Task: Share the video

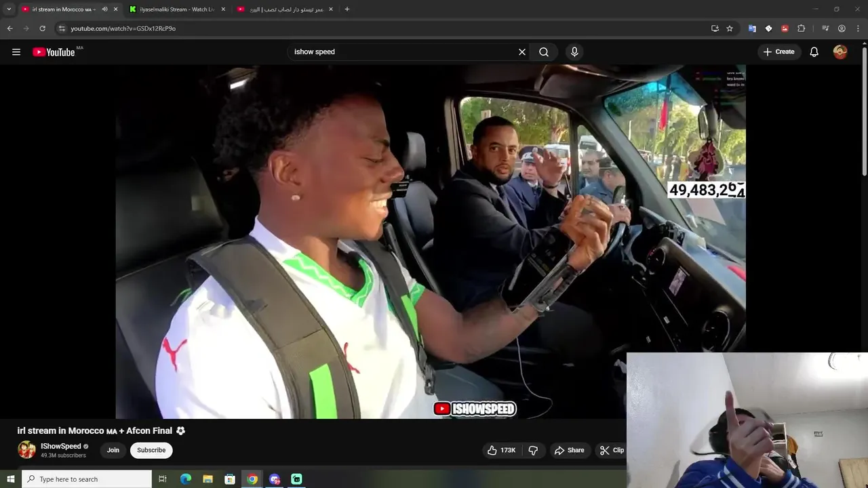Action: (569, 450)
